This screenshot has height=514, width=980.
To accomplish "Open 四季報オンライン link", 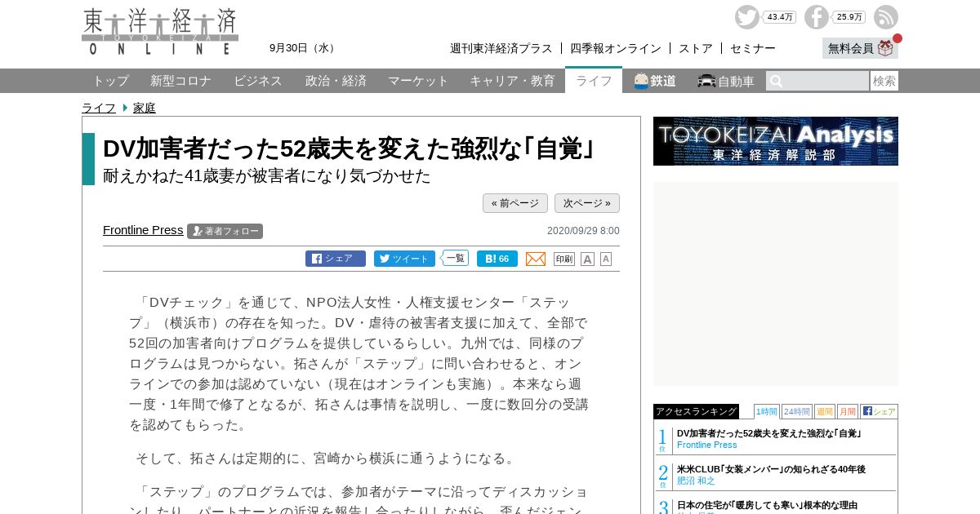I will 616,48.
